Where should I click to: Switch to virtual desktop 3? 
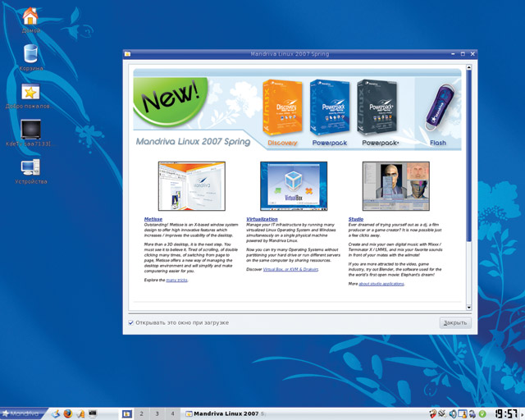(x=157, y=414)
